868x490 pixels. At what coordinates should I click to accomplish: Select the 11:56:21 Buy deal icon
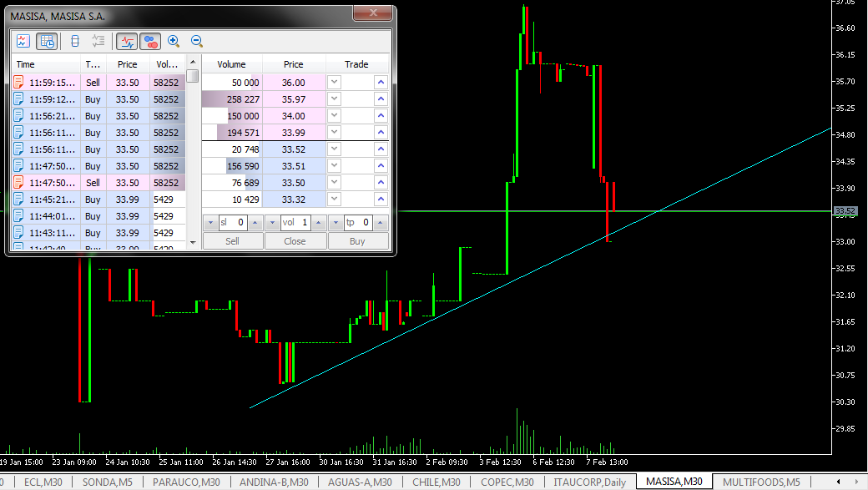point(18,116)
